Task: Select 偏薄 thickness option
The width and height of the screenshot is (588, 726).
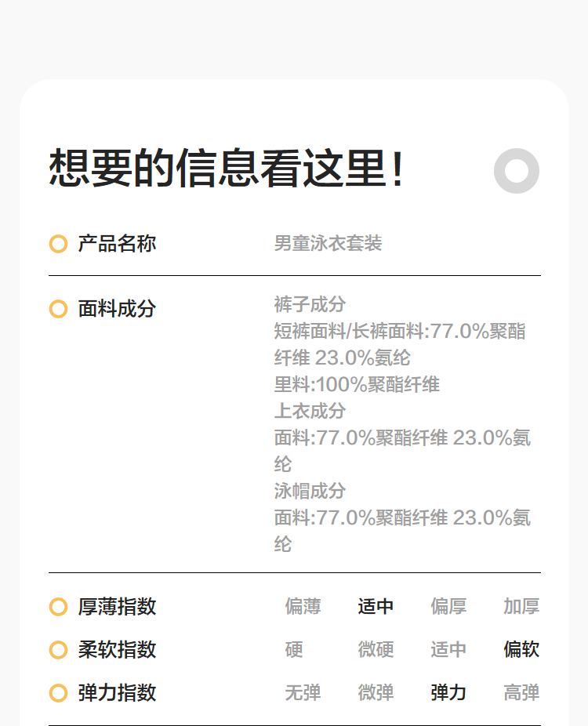Action: 303,607
